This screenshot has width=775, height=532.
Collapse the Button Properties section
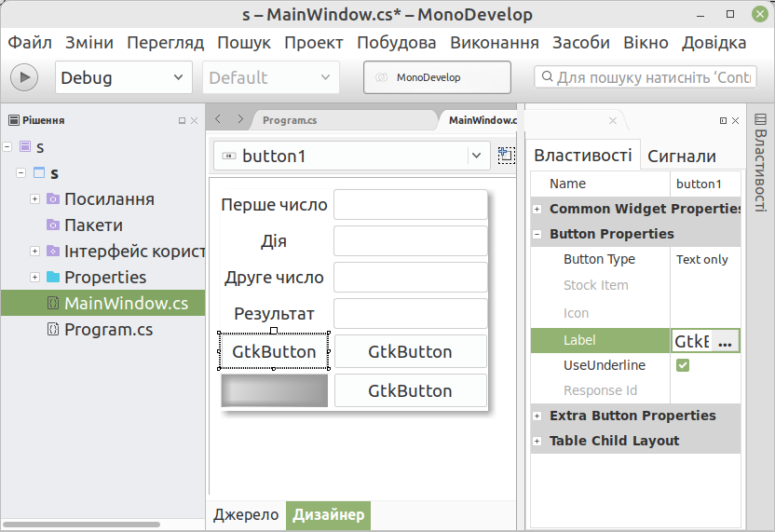click(x=537, y=235)
